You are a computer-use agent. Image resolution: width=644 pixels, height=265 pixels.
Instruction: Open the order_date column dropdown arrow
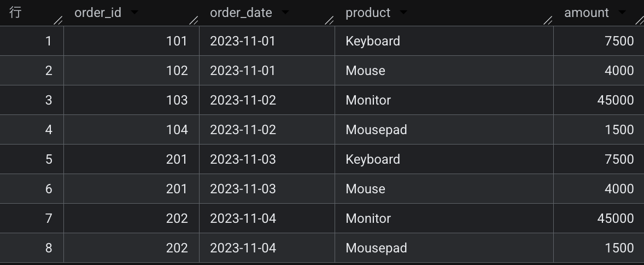coord(285,13)
